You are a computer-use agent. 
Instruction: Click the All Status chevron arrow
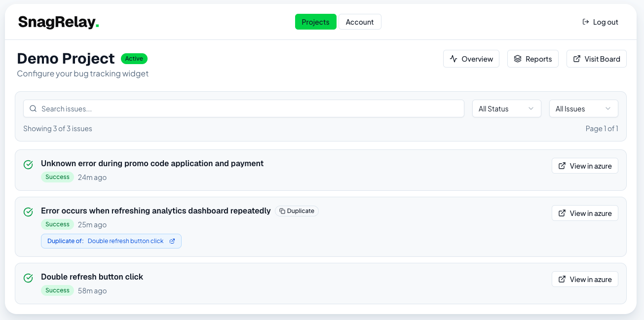tap(531, 108)
